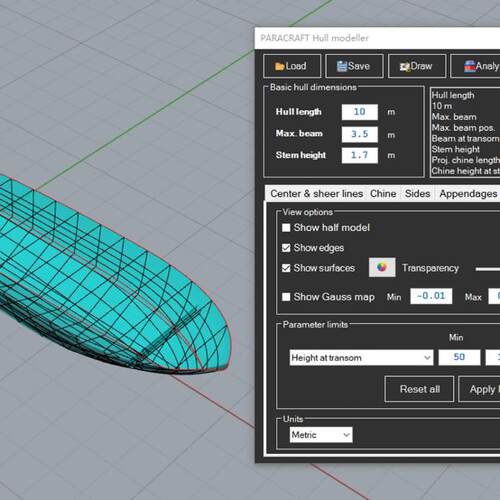The width and height of the screenshot is (500, 500).
Task: Toggle the Show edges checkbox
Action: point(286,248)
